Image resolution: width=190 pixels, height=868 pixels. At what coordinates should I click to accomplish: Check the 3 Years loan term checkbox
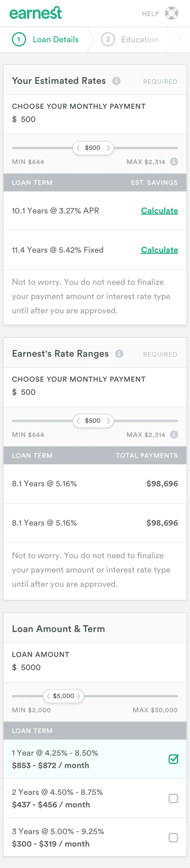173,837
